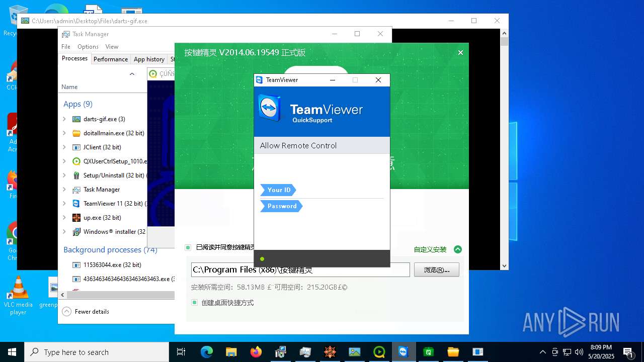Switch to App history tab
This screenshot has height=362, width=644.
point(149,59)
